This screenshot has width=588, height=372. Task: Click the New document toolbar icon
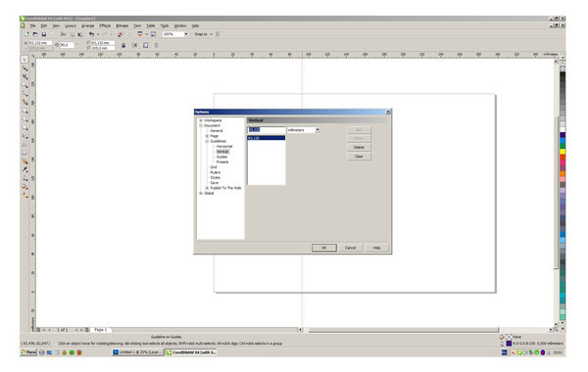(x=26, y=34)
